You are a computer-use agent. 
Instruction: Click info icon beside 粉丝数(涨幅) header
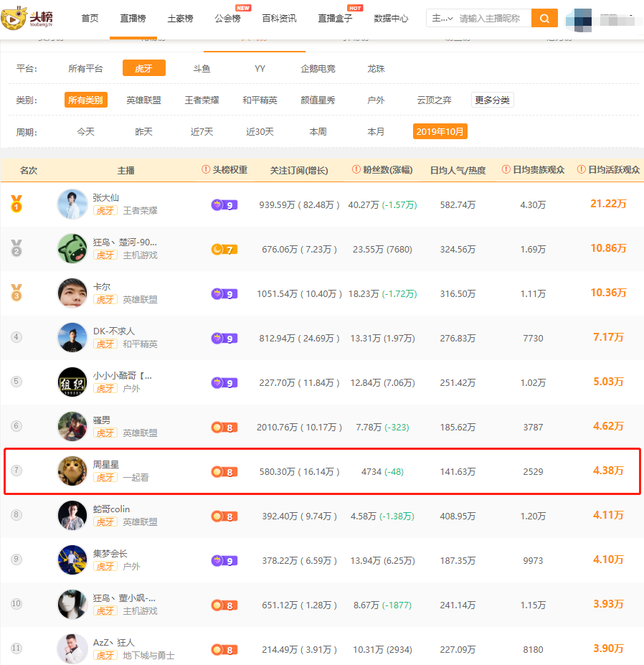pyautogui.click(x=356, y=169)
